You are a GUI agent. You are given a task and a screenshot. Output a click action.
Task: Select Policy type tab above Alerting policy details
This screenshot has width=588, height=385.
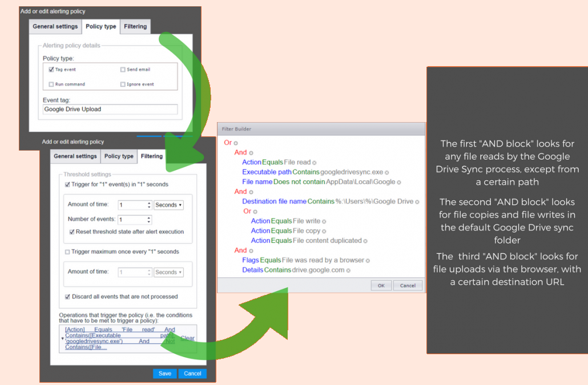point(101,27)
